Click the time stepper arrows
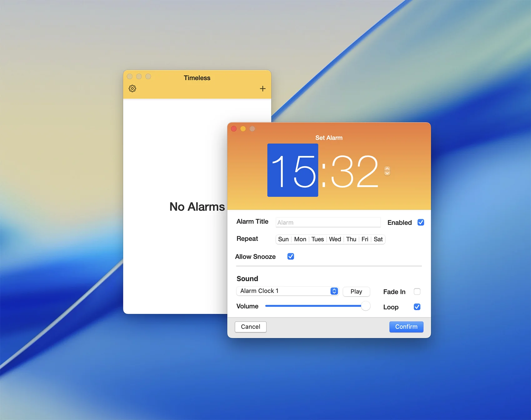Screen dimensions: 531x420 coord(387,171)
